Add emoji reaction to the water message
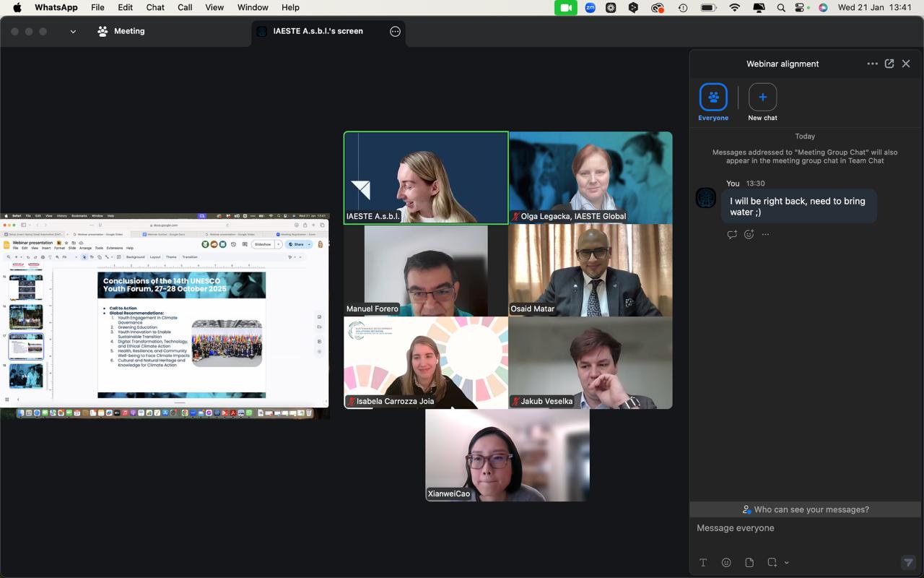Screen dimensions: 924x578 749,234
